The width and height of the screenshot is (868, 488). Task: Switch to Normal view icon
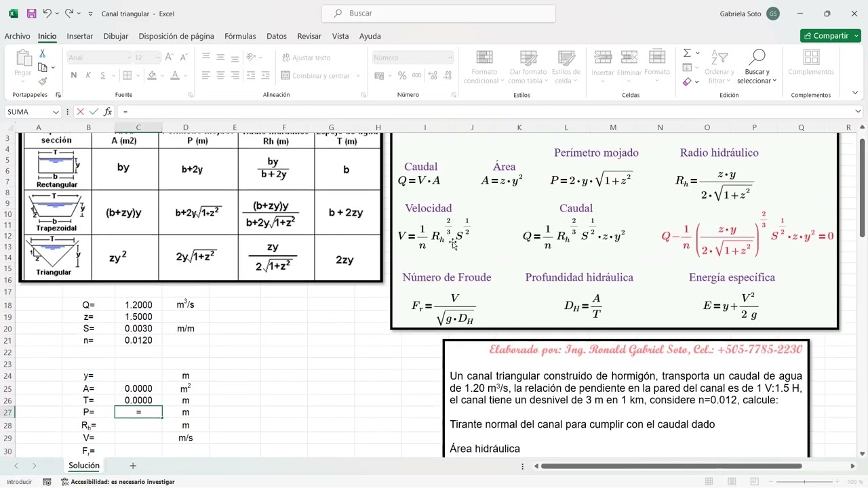point(709,482)
